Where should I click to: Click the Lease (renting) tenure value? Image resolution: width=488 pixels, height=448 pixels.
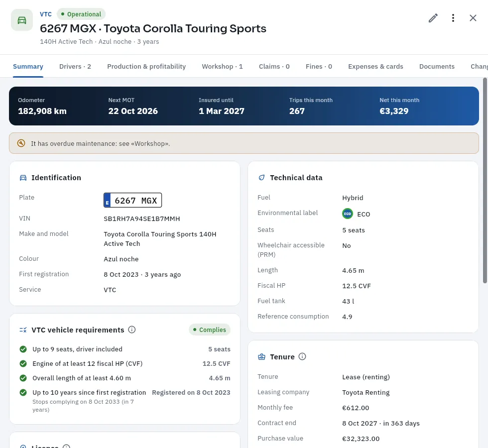(366, 377)
